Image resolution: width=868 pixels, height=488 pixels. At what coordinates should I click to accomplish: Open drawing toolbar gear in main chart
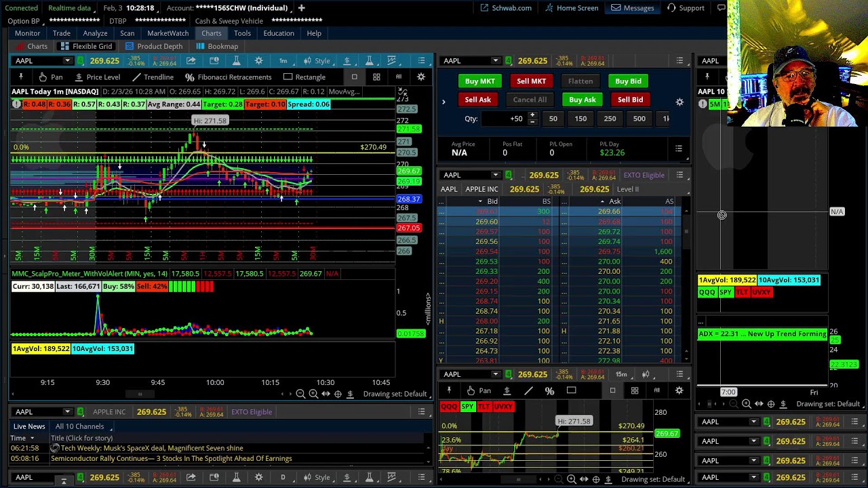point(420,77)
